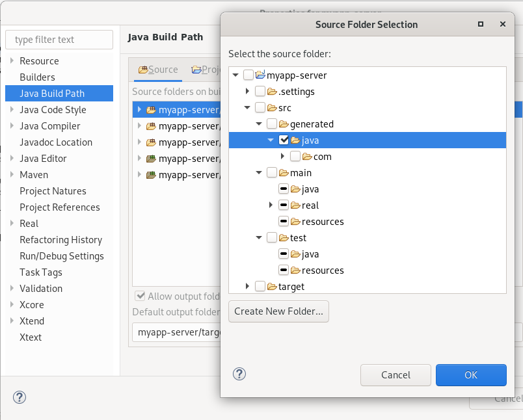Open Project References page
This screenshot has width=523, height=420.
60,207
